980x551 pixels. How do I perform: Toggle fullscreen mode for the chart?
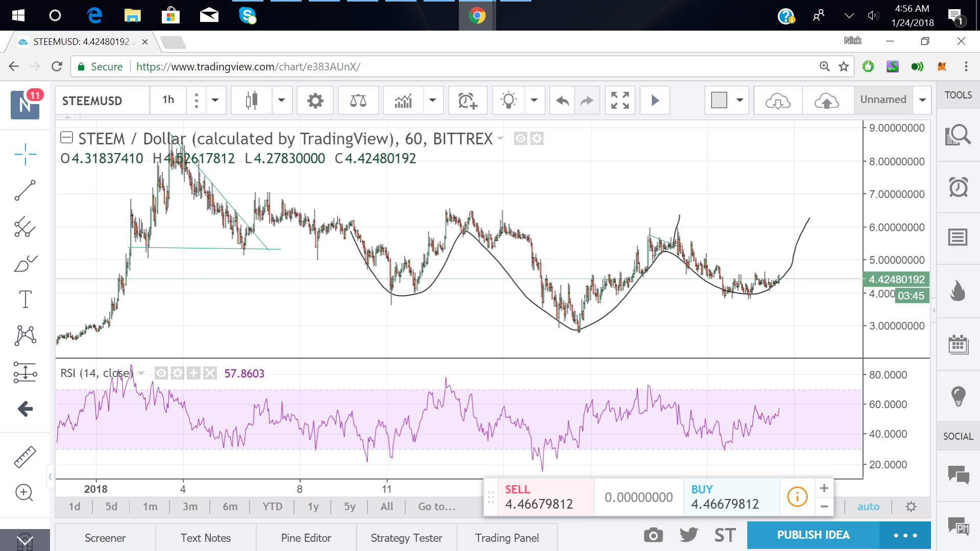[x=620, y=101]
